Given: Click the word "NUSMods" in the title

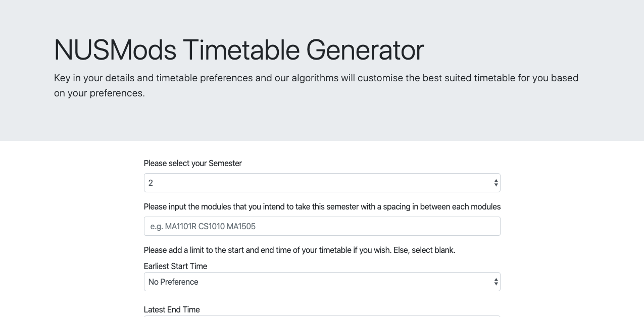Looking at the screenshot, I should 115,50.
